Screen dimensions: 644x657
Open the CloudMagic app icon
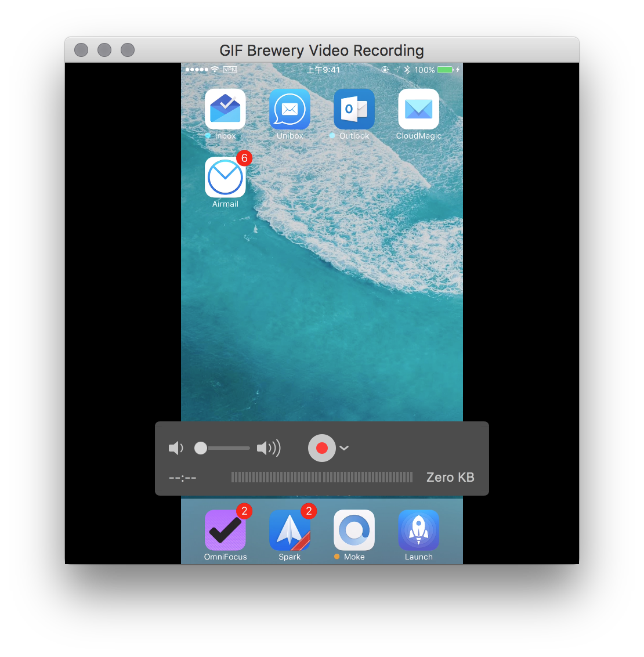(419, 109)
